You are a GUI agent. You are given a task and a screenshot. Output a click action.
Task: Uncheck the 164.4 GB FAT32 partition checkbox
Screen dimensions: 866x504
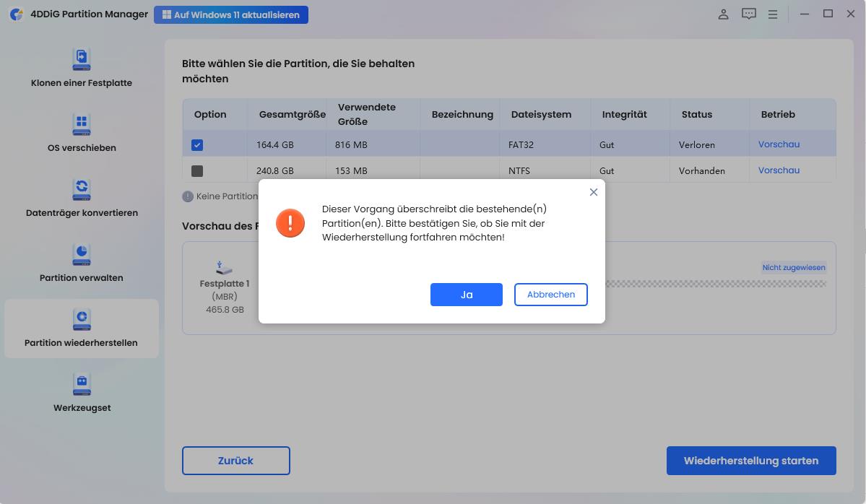[197, 144]
